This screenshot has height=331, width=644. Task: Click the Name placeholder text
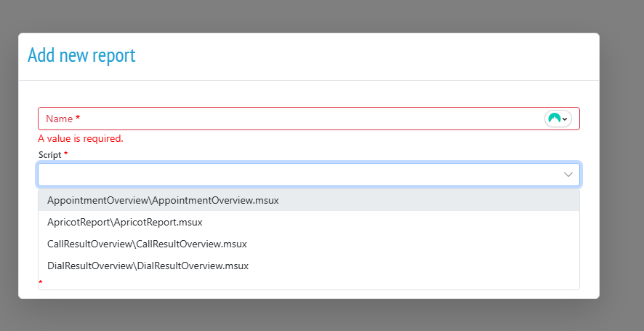coord(59,119)
